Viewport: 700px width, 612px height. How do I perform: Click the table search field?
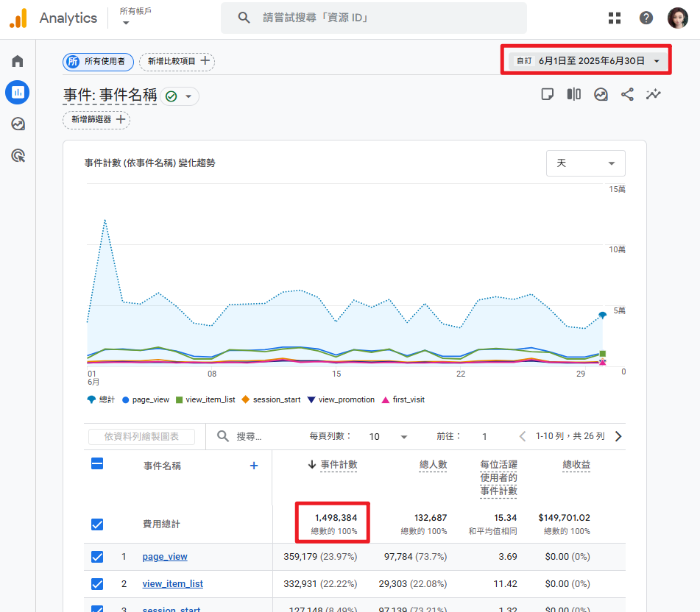(x=250, y=437)
